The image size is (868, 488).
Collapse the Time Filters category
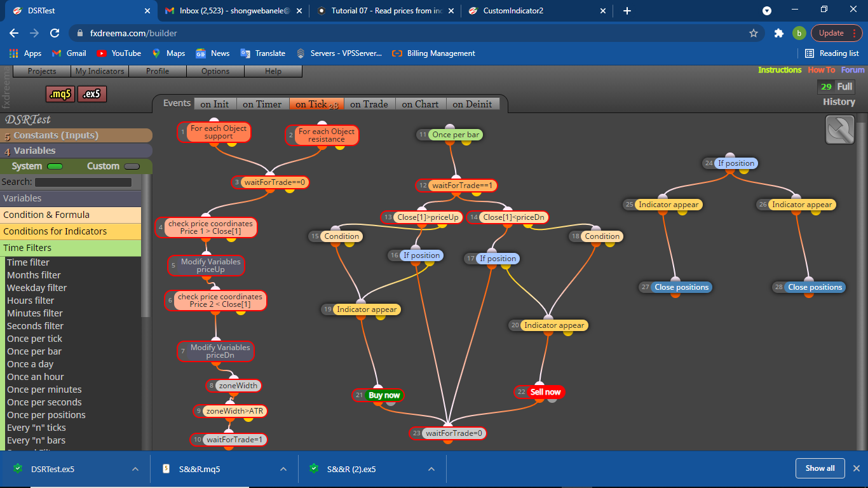point(71,248)
